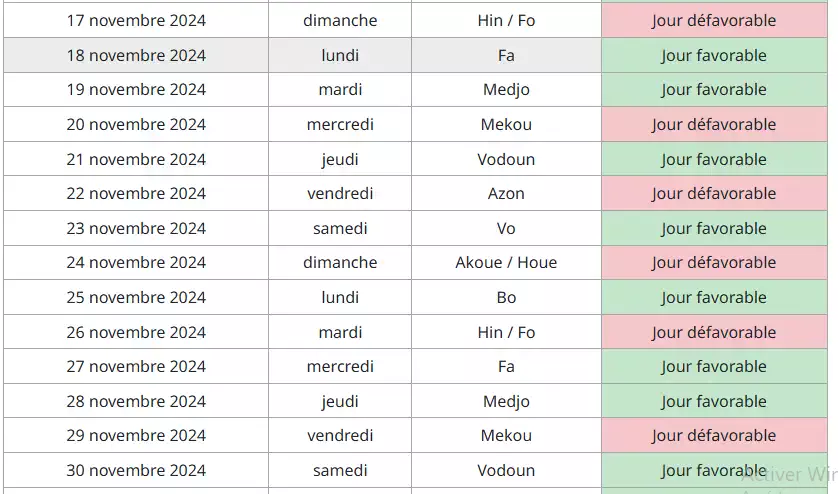Click the Akoue / Houe cell
Image resolution: width=838 pixels, height=494 pixels.
coord(506,262)
